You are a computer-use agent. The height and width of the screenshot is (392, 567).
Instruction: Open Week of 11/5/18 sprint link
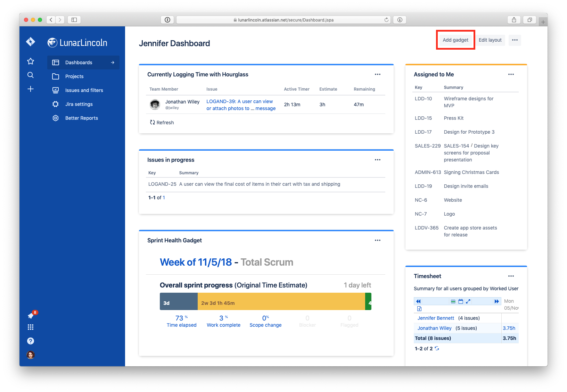[196, 262]
